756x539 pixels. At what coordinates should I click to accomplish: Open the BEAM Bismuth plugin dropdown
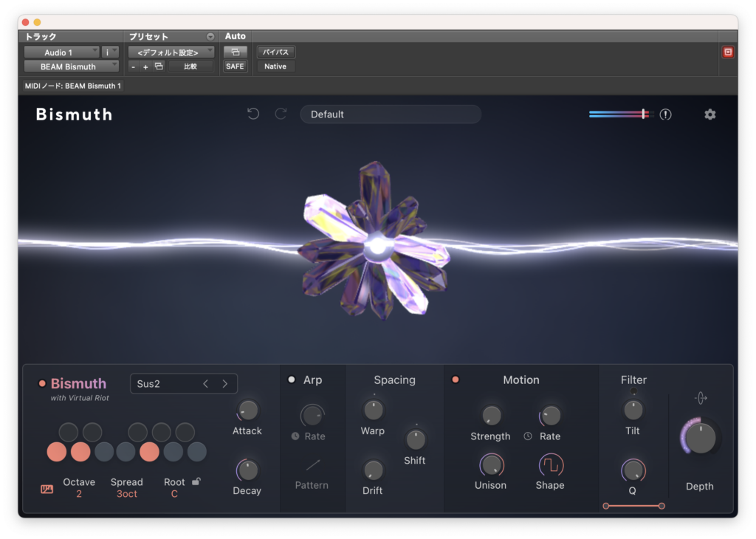click(x=72, y=66)
